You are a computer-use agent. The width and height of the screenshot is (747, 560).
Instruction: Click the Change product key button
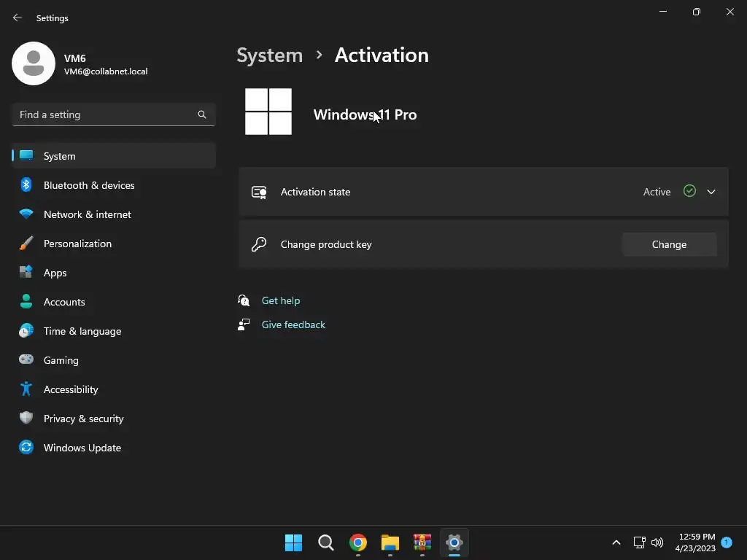click(x=670, y=244)
